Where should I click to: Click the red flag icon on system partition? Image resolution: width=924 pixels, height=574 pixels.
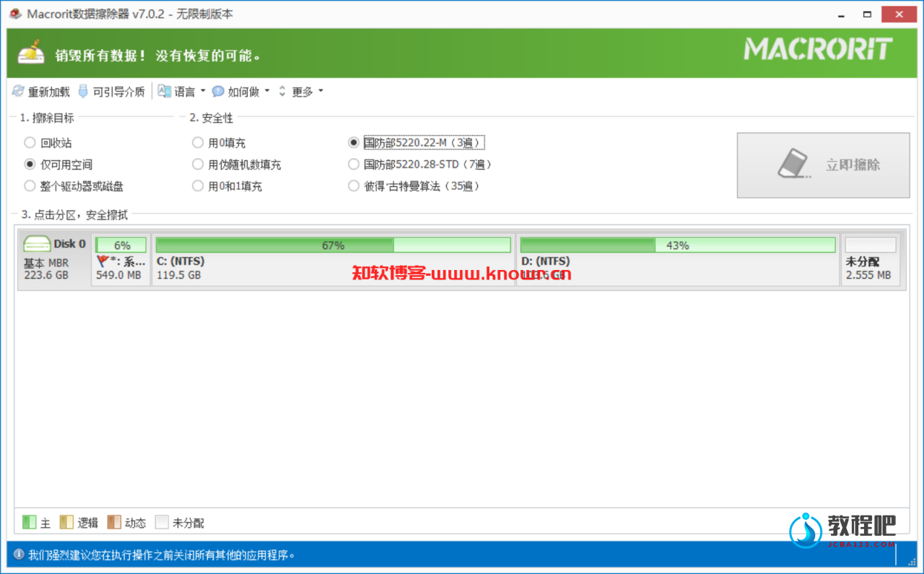click(102, 261)
